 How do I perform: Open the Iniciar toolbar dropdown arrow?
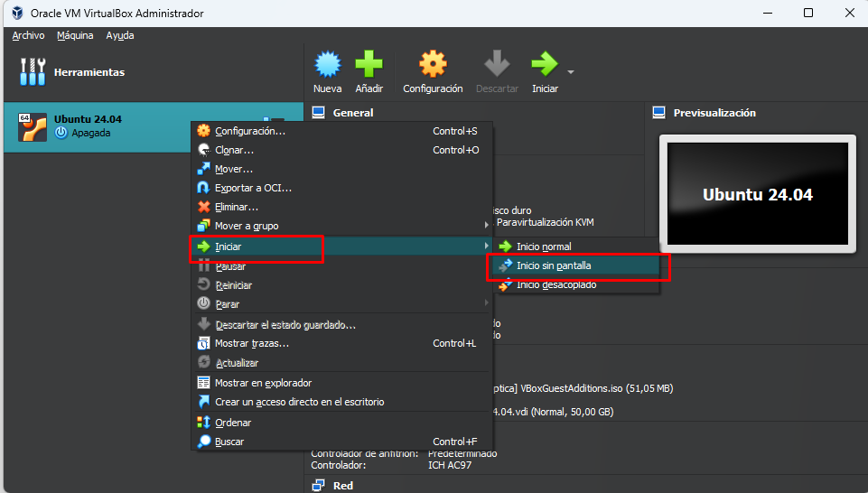(571, 72)
